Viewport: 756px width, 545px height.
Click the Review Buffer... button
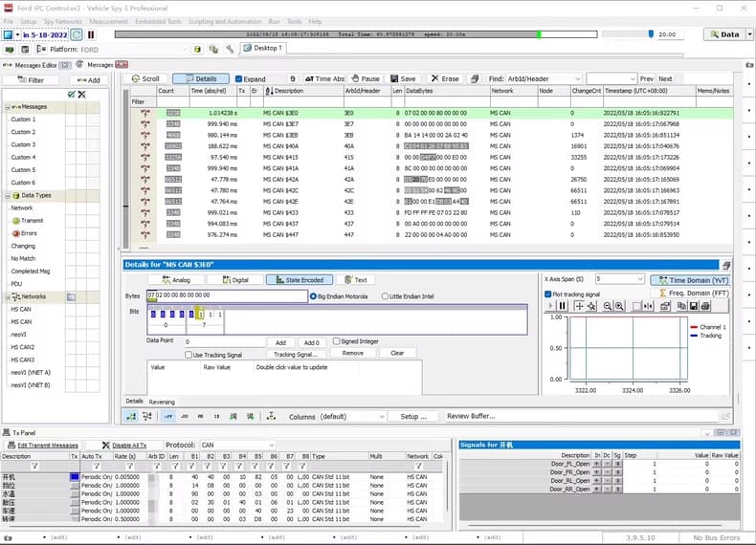(471, 417)
